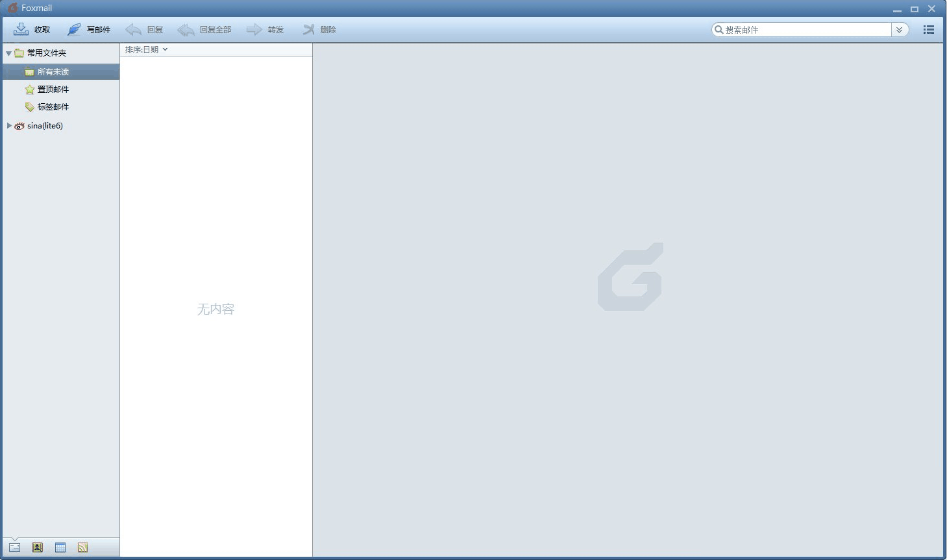Click the search magnifier inside search box

[x=719, y=29]
